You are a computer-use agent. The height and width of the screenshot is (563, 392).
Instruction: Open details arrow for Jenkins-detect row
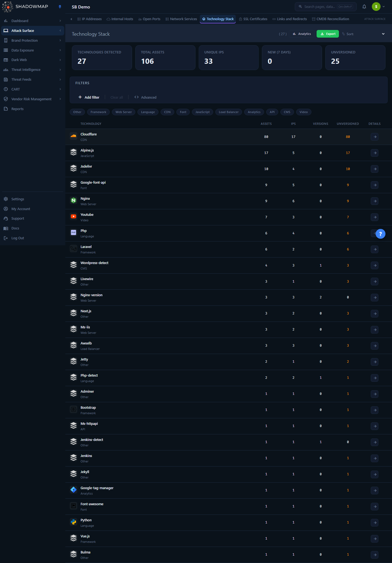pos(375,442)
